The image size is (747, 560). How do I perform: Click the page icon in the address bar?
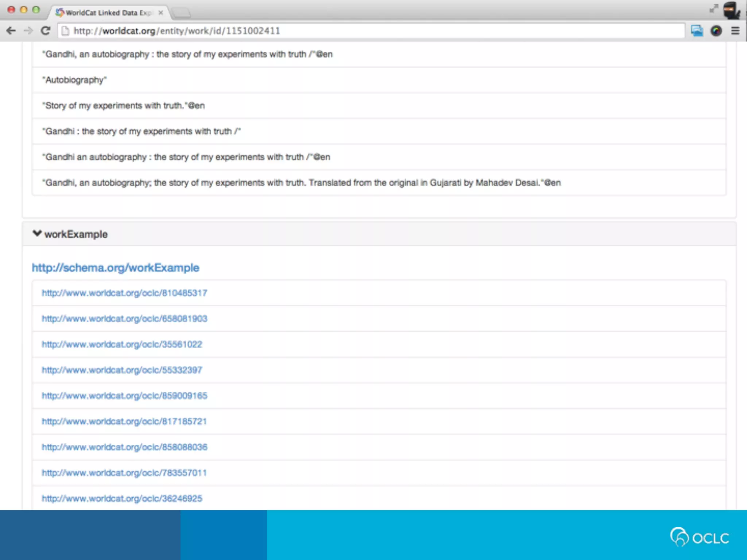click(65, 31)
